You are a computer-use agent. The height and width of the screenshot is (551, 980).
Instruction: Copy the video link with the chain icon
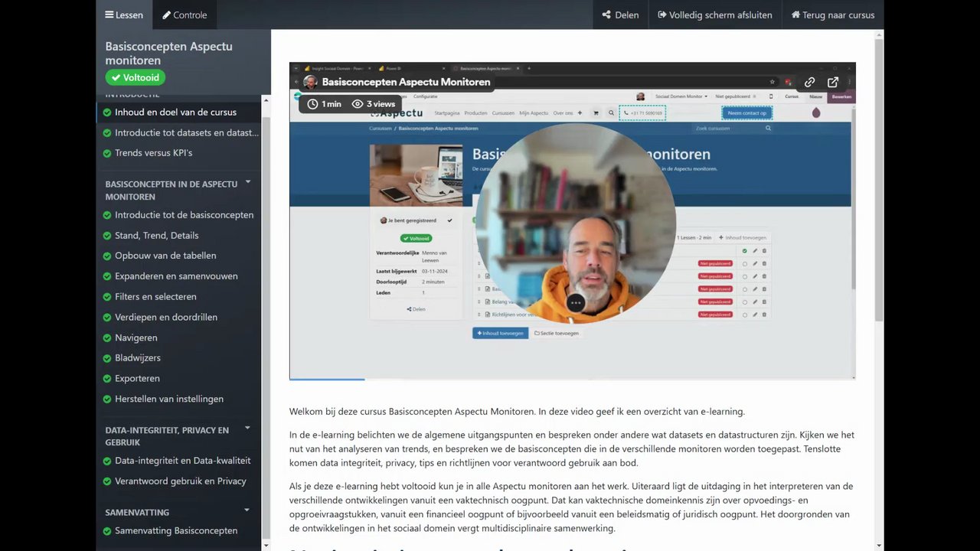pos(809,82)
